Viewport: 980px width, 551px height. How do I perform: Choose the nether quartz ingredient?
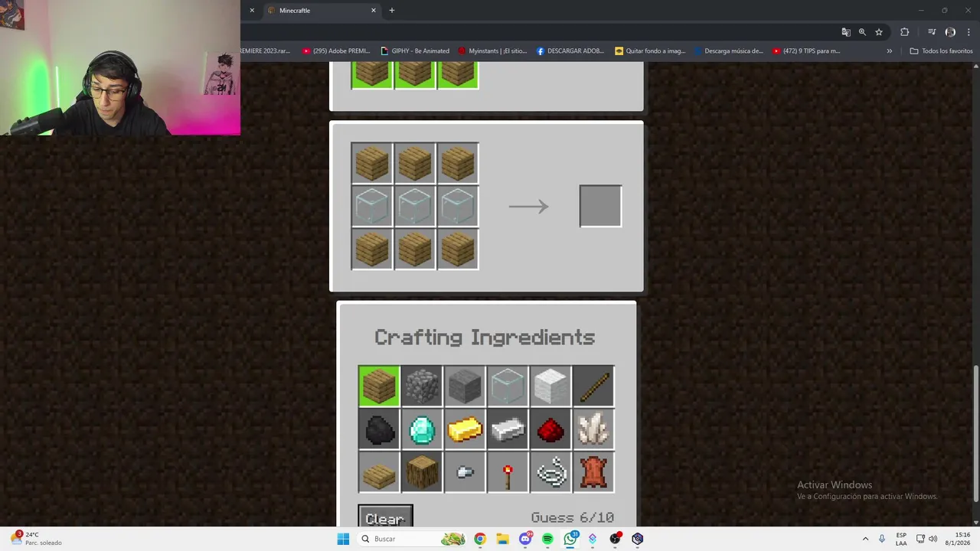(x=593, y=429)
